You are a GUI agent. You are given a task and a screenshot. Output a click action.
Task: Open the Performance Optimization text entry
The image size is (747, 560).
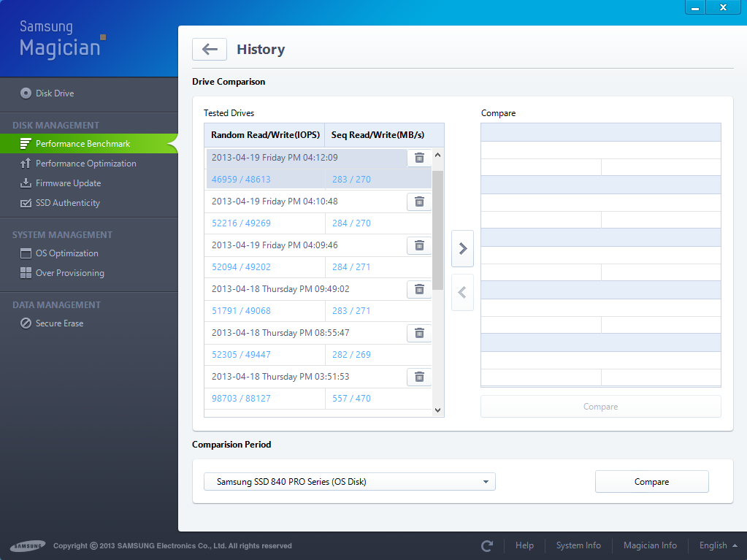click(85, 164)
